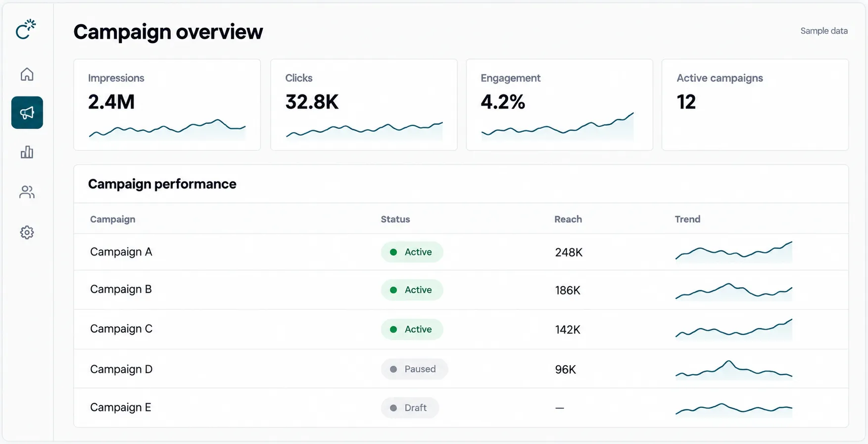Click the Campaign C trend sparkline
The width and height of the screenshot is (868, 444).
tap(734, 329)
